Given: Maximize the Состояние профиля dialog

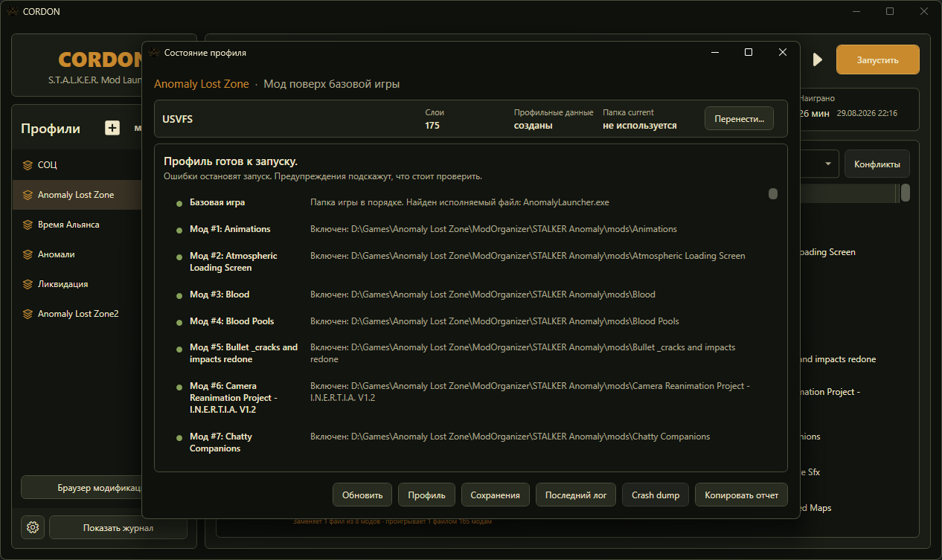Looking at the screenshot, I should click(749, 52).
